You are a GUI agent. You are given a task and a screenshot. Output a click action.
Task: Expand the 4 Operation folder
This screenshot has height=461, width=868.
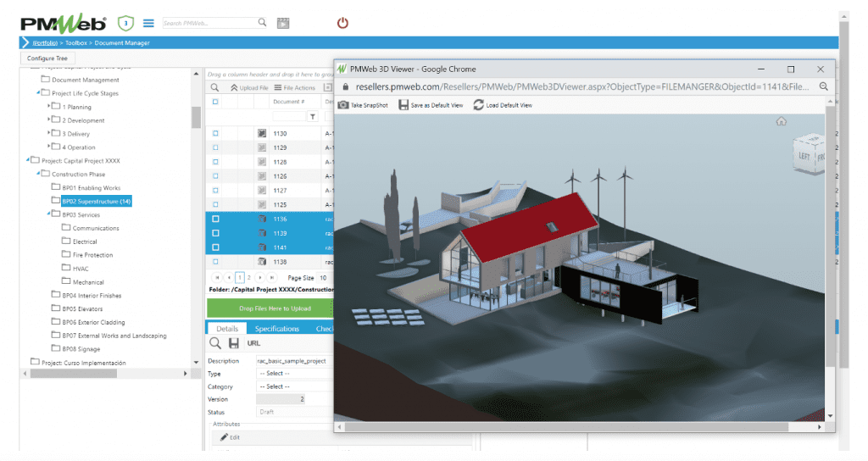point(48,146)
